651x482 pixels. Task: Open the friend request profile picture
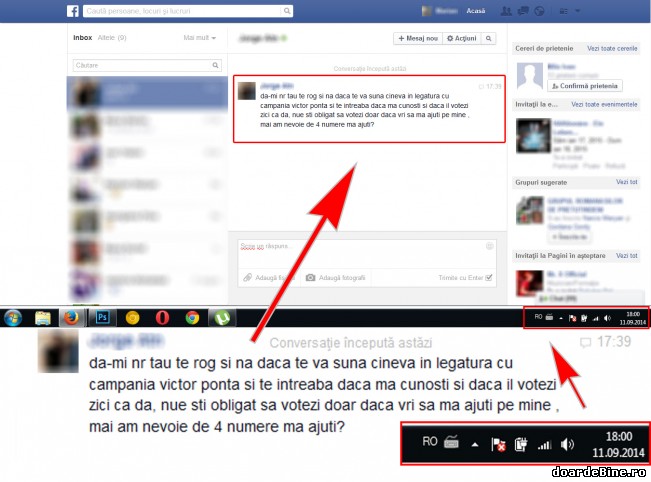(529, 77)
